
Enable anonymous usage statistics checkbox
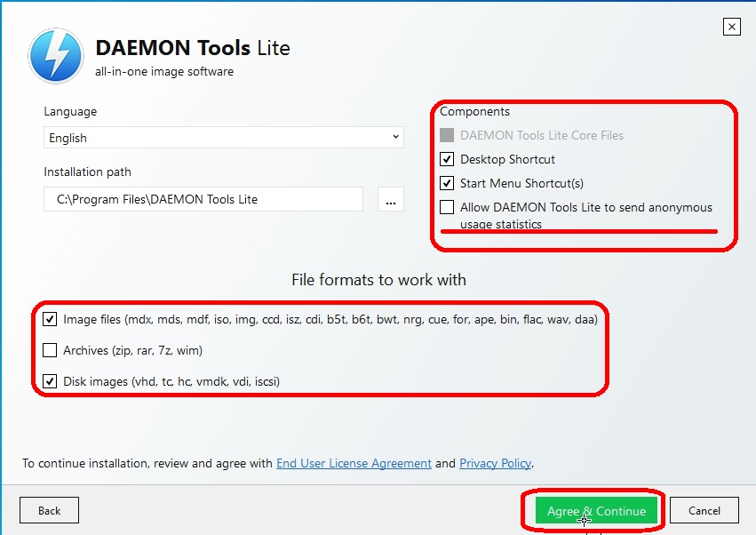point(447,207)
